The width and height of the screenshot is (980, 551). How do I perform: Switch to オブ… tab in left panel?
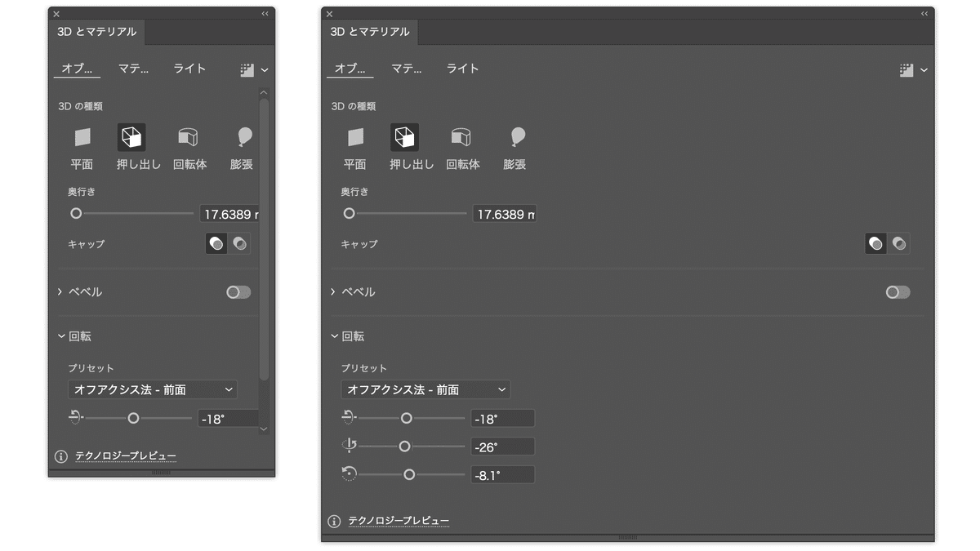pos(78,69)
